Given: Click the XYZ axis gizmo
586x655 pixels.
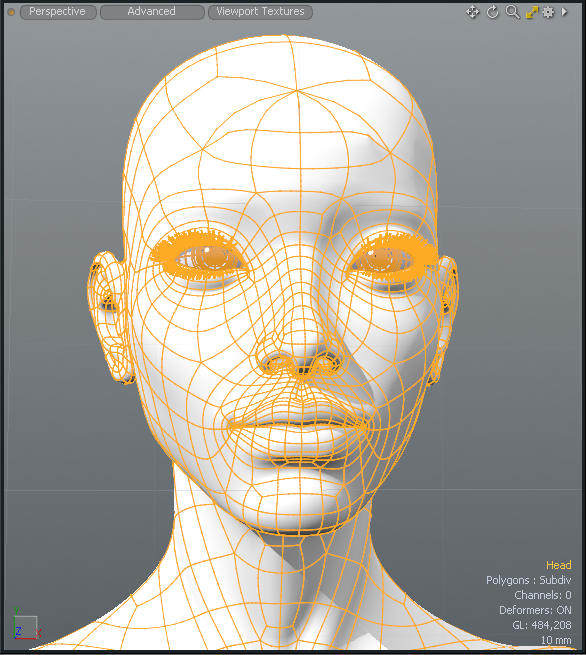Looking at the screenshot, I should tap(26, 625).
